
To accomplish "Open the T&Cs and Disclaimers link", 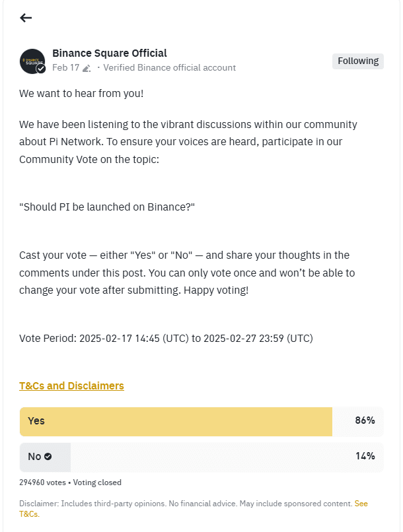I will pos(71,385).
